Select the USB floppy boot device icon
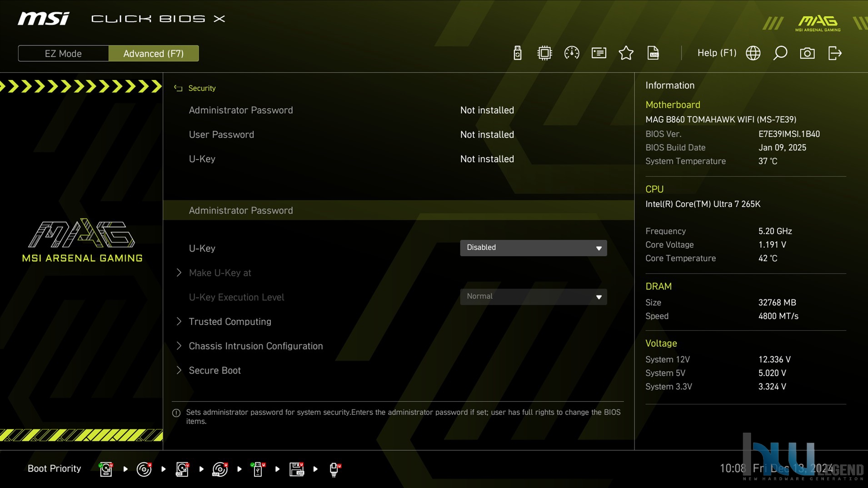Image resolution: width=868 pixels, height=488 pixels. 296,469
